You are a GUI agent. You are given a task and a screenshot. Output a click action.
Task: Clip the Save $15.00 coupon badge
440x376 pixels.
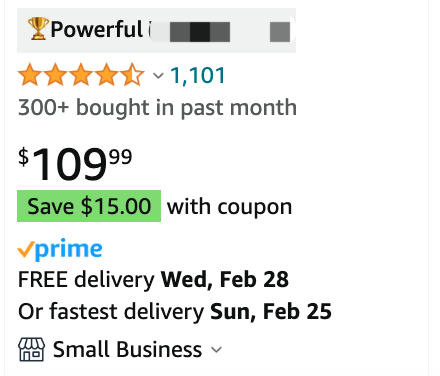pyautogui.click(x=89, y=206)
